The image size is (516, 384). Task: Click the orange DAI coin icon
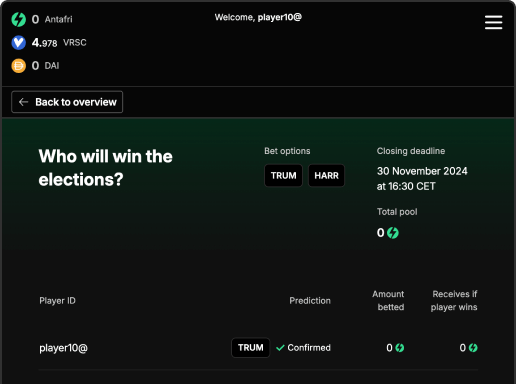coord(19,66)
